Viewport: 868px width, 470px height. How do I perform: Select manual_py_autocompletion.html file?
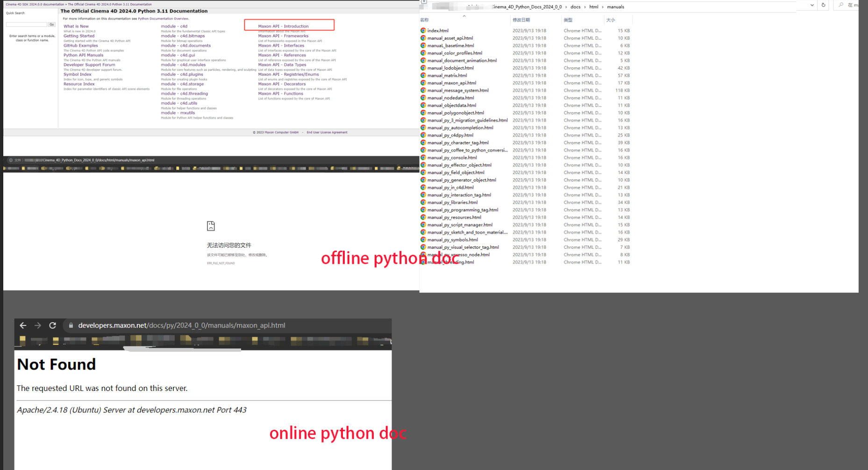(460, 128)
